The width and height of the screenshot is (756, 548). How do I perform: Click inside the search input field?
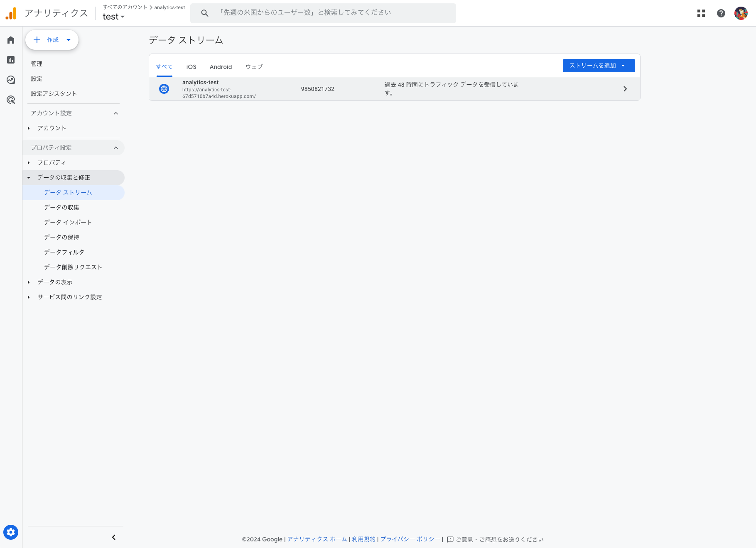click(x=324, y=13)
